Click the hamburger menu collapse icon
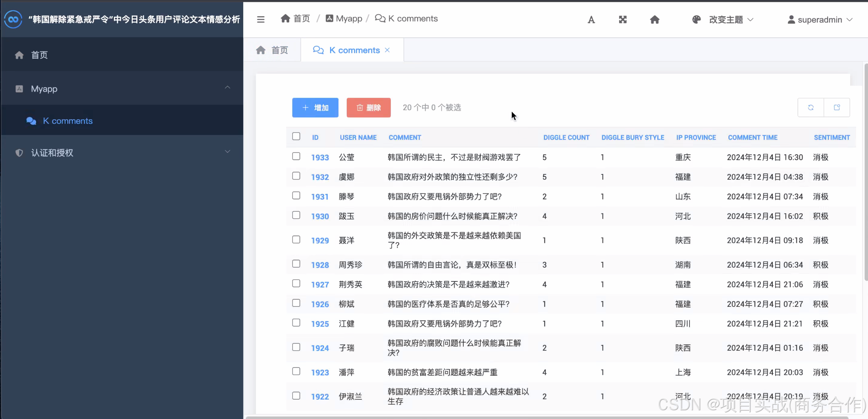 [x=261, y=19]
